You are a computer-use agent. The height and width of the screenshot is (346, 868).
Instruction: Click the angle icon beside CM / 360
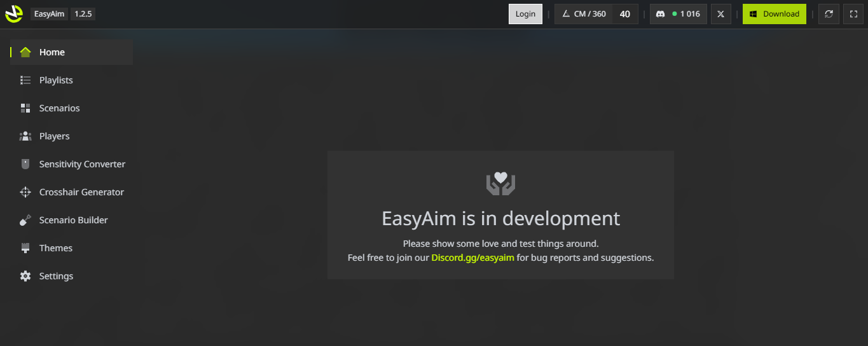565,14
